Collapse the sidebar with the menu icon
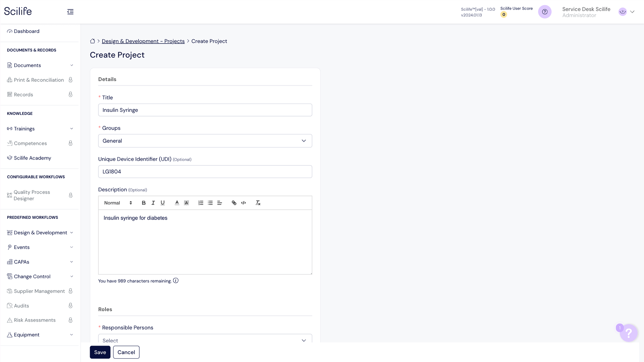The height and width of the screenshot is (362, 644). (70, 12)
